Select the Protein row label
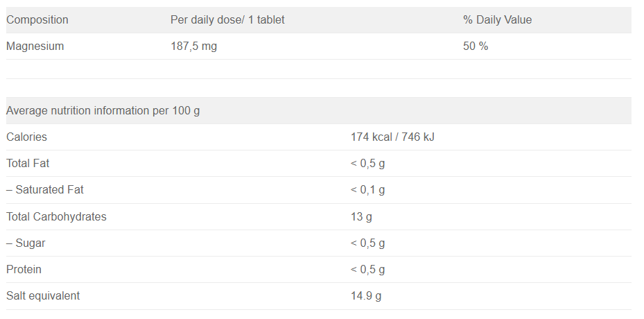Image resolution: width=644 pixels, height=319 pixels. pos(24,269)
